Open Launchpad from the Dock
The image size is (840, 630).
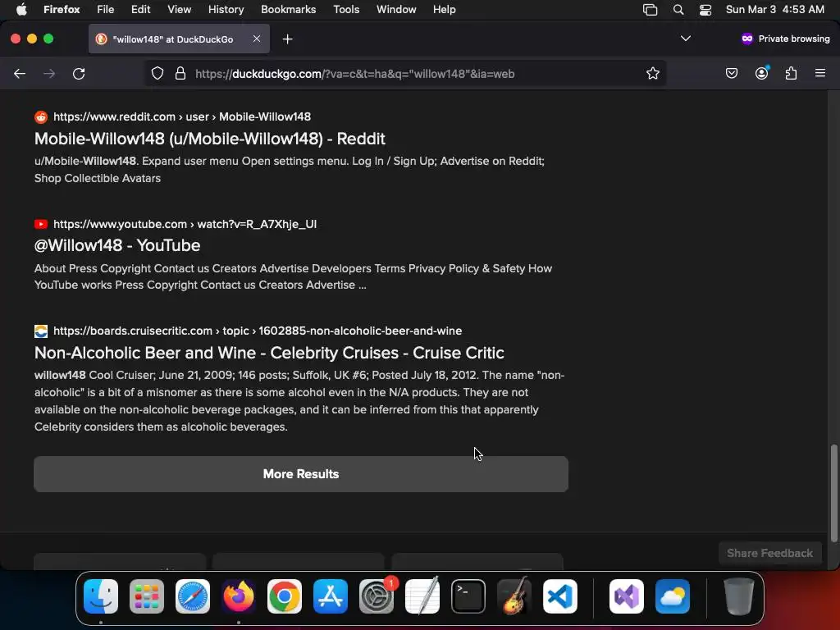coord(147,596)
